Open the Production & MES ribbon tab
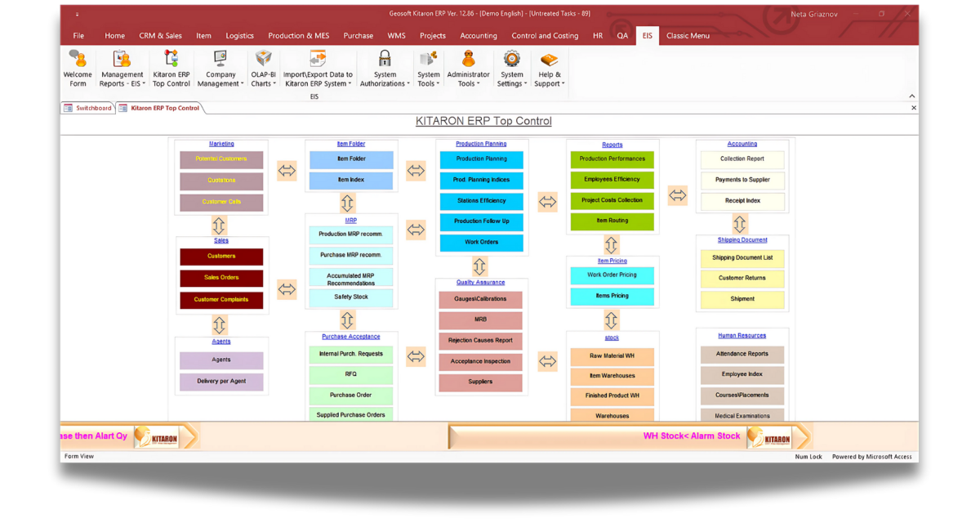This screenshot has height=523, width=980. pyautogui.click(x=298, y=36)
